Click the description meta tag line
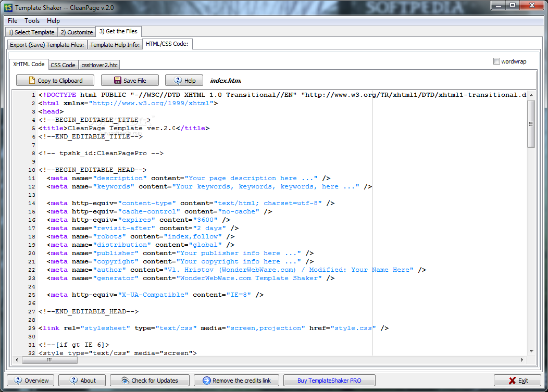Screen dimensions: 548x392 [x=189, y=178]
